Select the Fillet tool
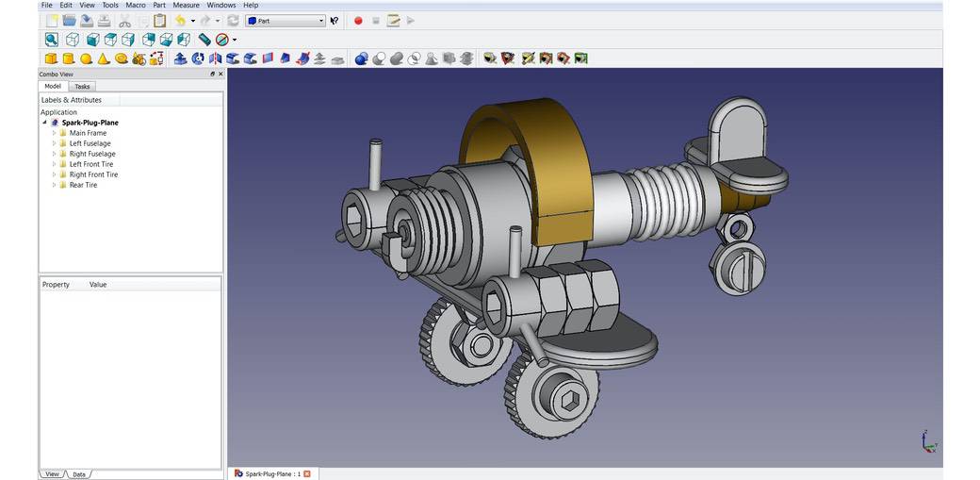The image size is (980, 480). [x=233, y=58]
